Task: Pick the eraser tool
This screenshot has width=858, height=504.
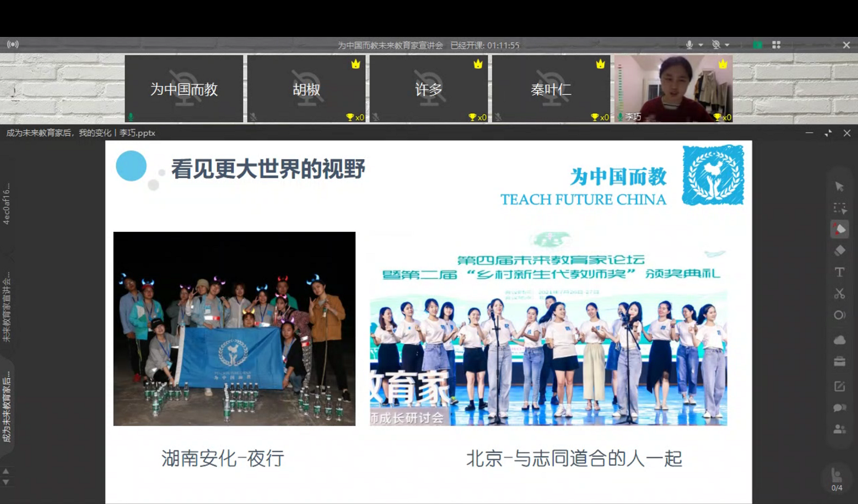Action: [x=840, y=251]
